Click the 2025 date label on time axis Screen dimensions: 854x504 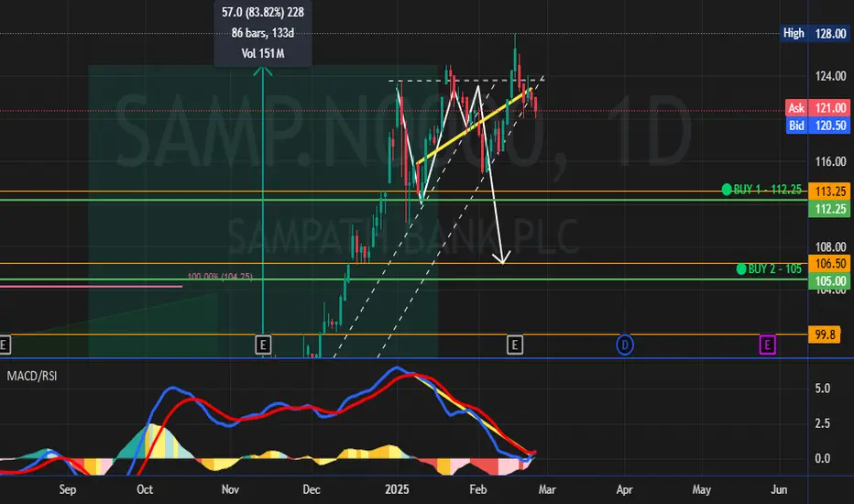(x=397, y=489)
